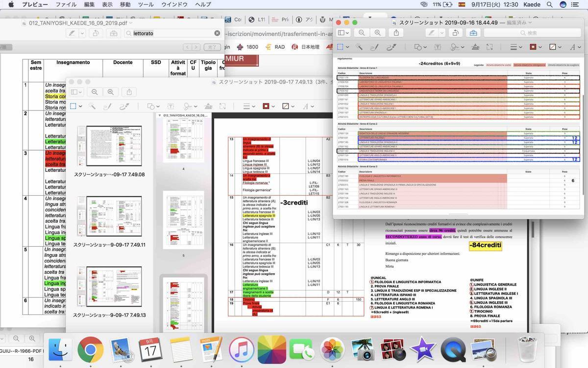The height and width of the screenshot is (368, 588).
Task: Zoom out in the front screenshot window
Action: point(362,33)
